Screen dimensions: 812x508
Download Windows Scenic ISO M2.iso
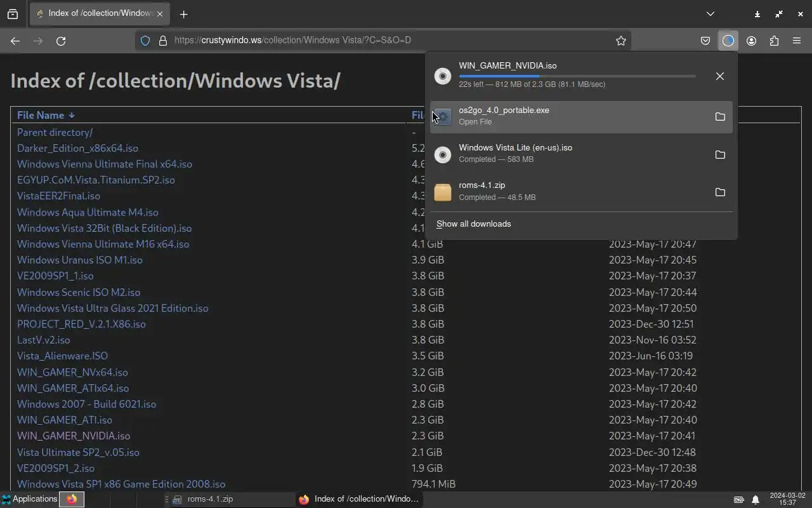(x=79, y=292)
